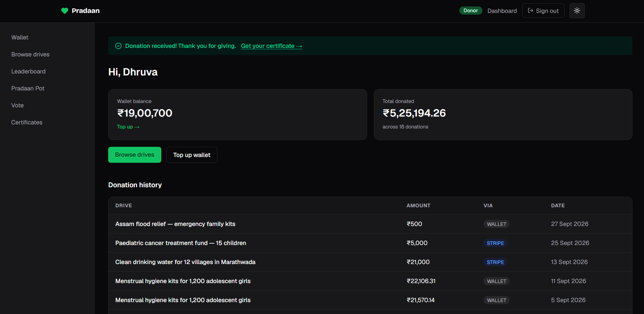Viewport: 644px width, 314px height.
Task: Click the ₹500 amount cell
Action: point(414,224)
